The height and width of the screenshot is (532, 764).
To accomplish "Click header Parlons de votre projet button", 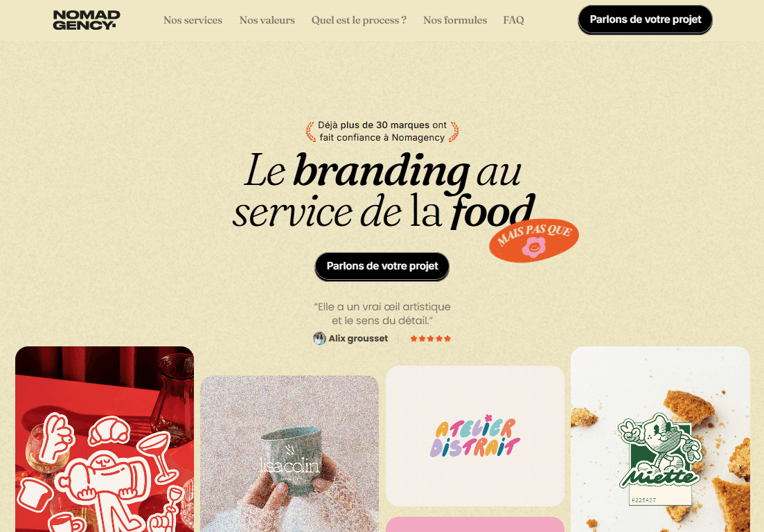I will pyautogui.click(x=645, y=20).
